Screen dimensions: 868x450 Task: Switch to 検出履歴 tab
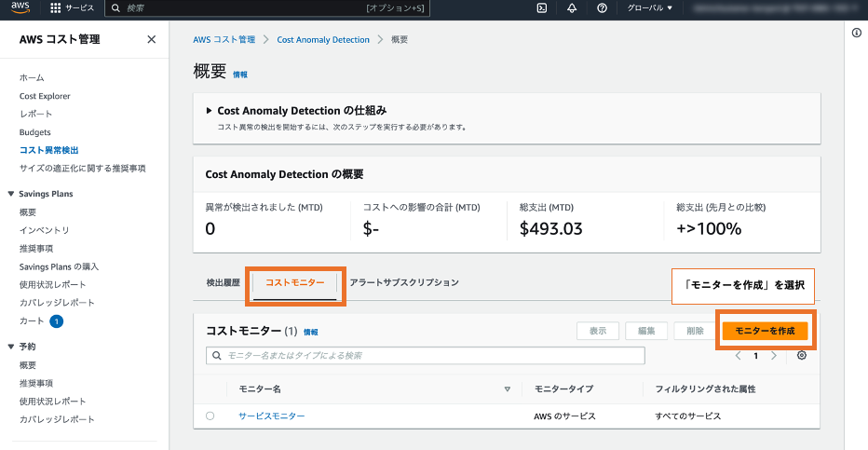click(224, 282)
